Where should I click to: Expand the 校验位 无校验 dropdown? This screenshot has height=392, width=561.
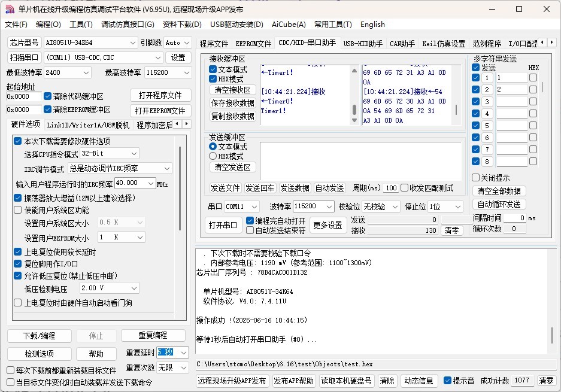395,206
